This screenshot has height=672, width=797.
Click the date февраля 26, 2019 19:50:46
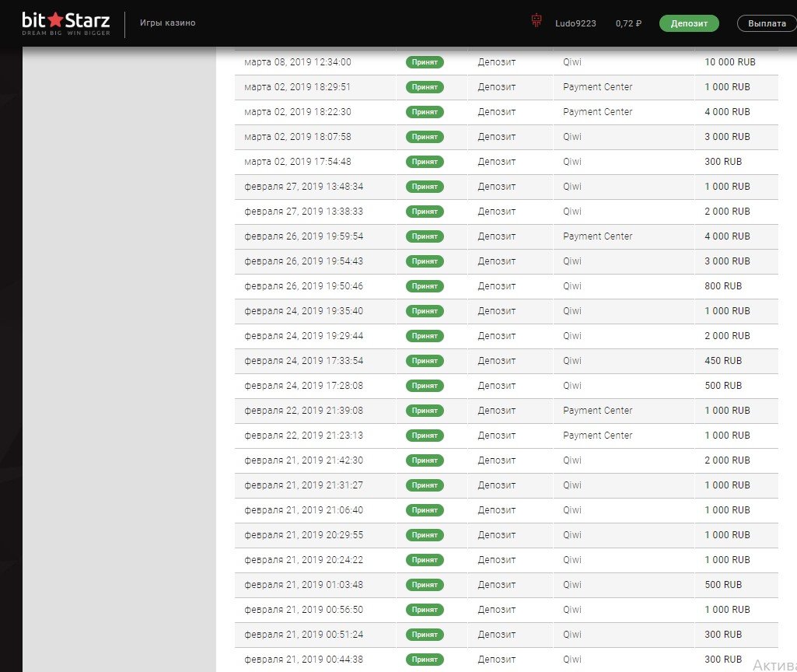coord(303,286)
